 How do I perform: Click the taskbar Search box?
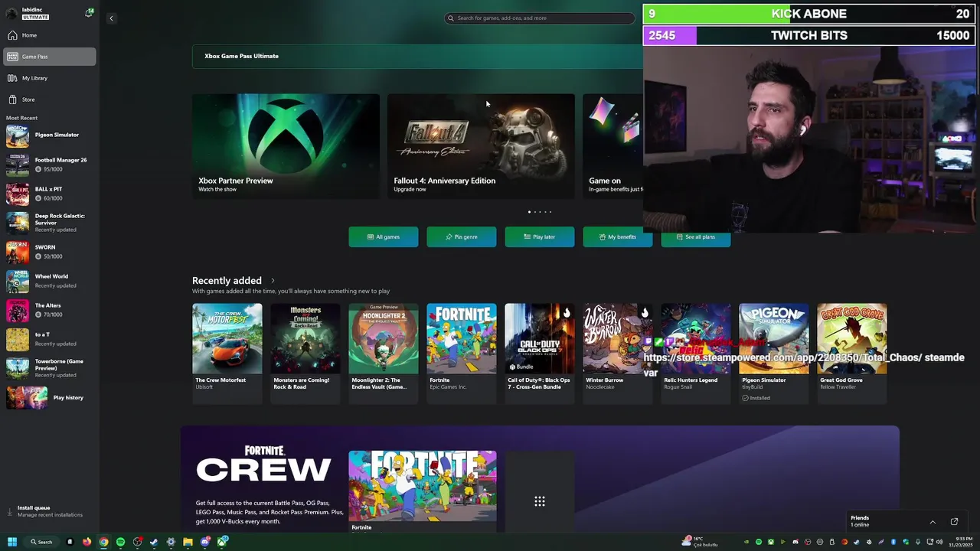tap(41, 542)
